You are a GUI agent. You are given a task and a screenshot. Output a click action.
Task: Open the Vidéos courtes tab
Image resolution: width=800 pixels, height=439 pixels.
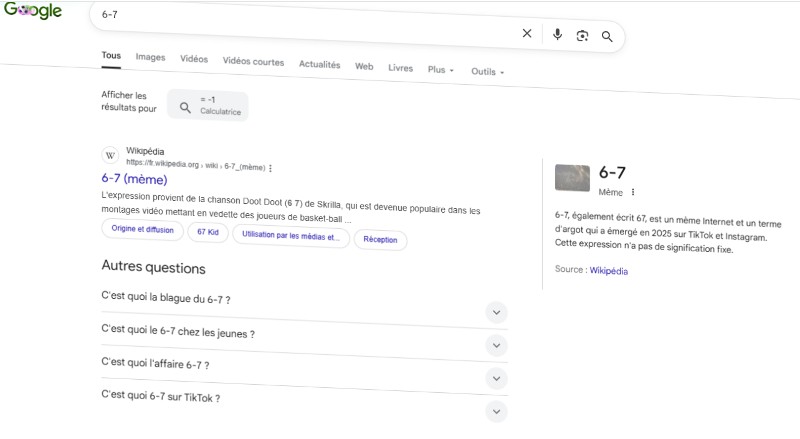pyautogui.click(x=253, y=61)
